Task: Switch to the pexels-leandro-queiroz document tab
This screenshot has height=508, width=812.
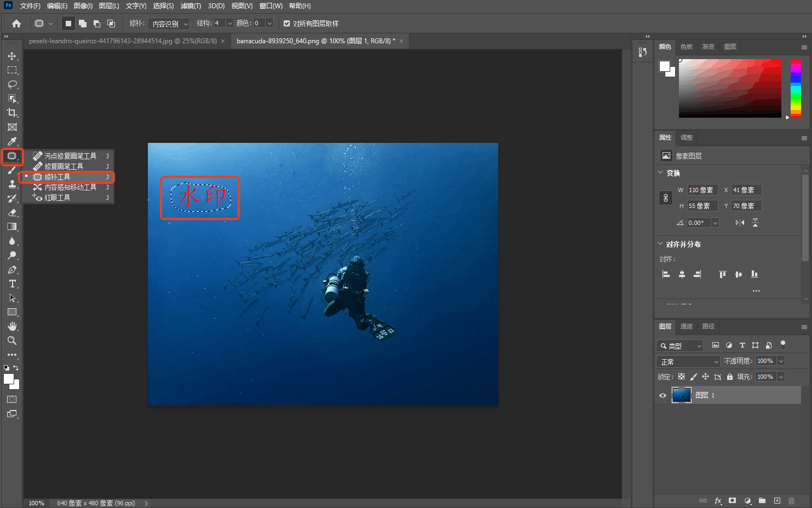Action: tap(123, 41)
